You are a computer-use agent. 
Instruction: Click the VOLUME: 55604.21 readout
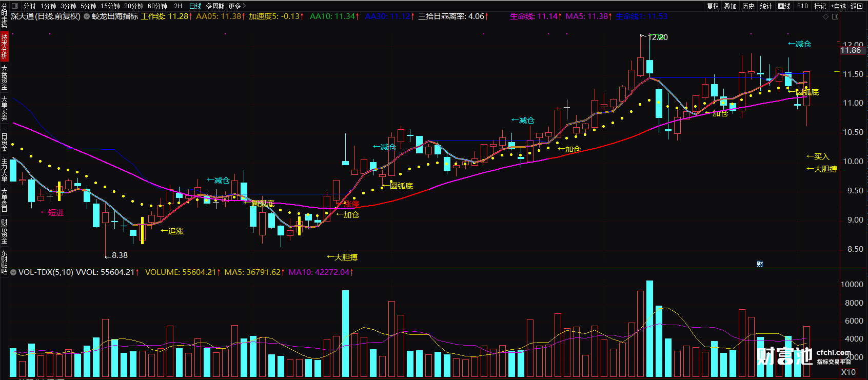click(183, 272)
